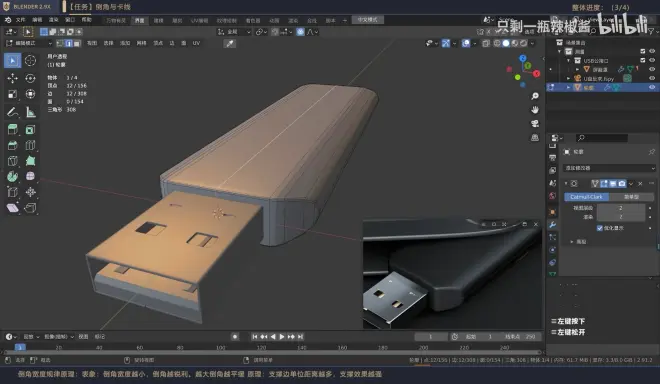Choose the Measure ruler tool
The height and width of the screenshot is (384, 660).
pos(30,112)
